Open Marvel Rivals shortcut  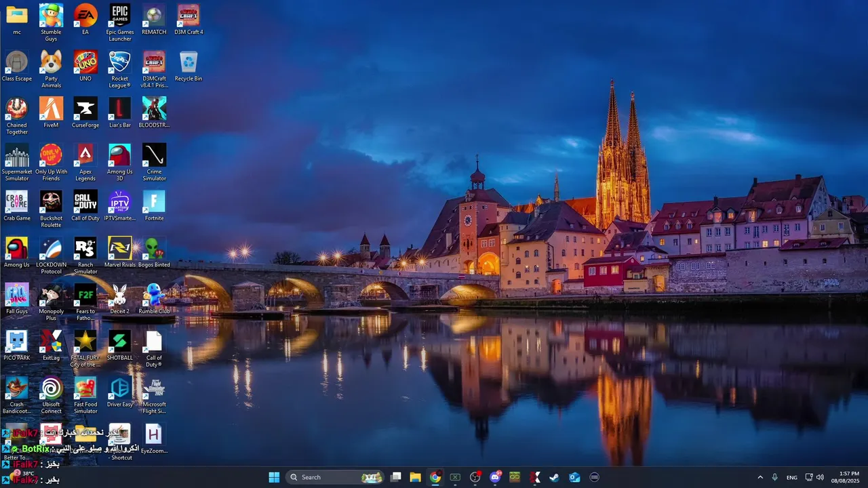click(120, 253)
